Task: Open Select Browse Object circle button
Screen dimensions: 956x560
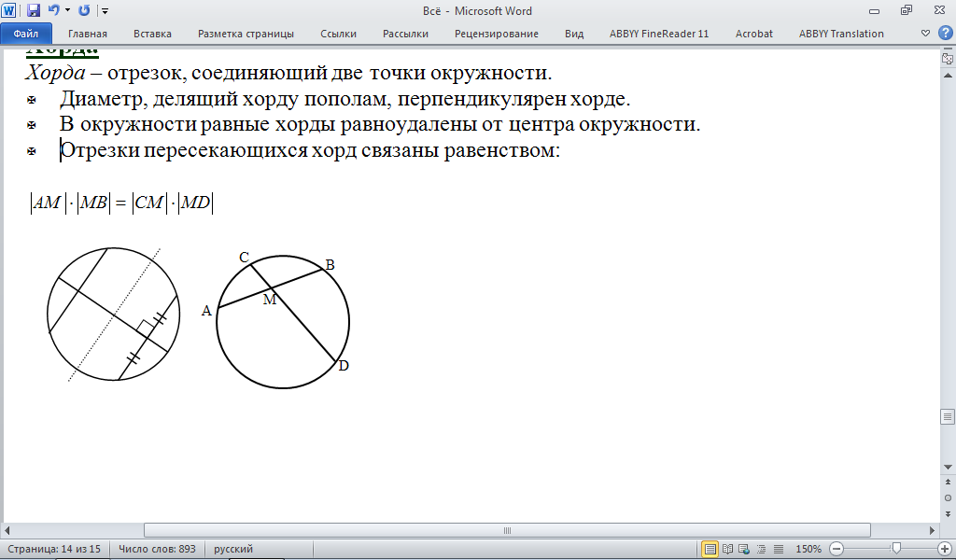Action: pyautogui.click(x=948, y=497)
